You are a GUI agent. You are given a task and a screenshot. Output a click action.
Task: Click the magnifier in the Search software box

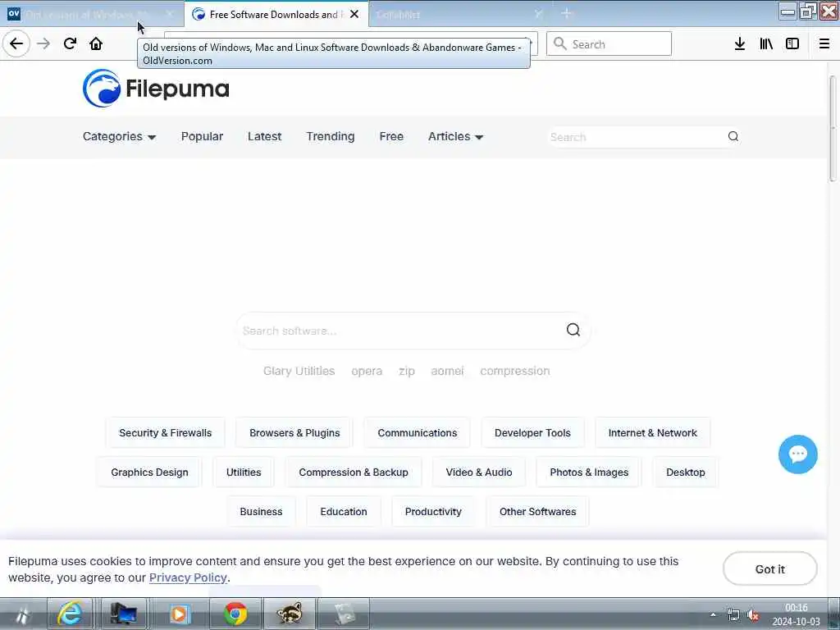pos(573,330)
